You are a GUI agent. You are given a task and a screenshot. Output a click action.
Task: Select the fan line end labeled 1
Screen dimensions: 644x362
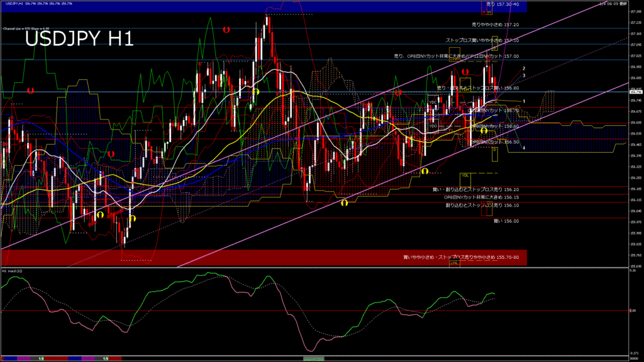pos(524,101)
